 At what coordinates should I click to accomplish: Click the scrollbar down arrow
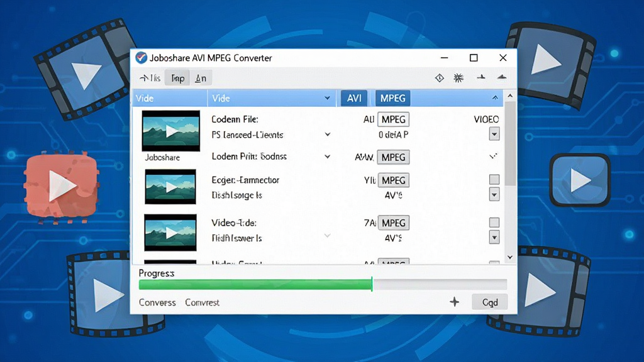pyautogui.click(x=510, y=257)
